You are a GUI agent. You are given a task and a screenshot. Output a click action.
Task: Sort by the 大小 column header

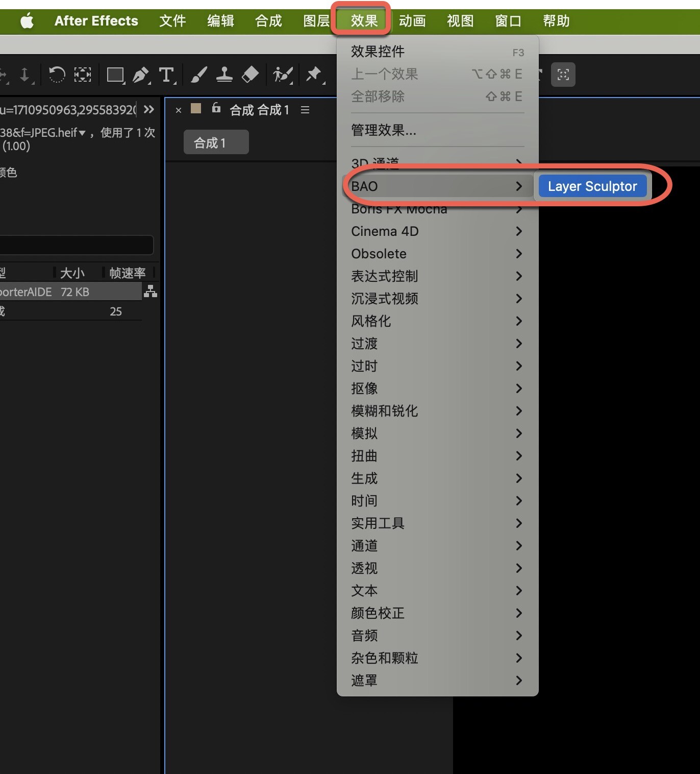(x=72, y=273)
